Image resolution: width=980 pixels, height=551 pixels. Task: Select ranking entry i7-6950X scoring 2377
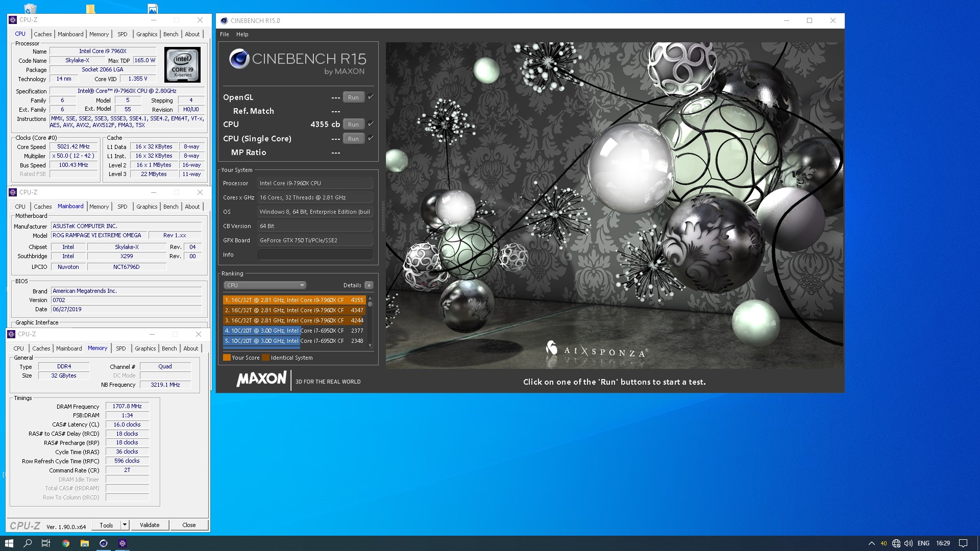point(294,331)
